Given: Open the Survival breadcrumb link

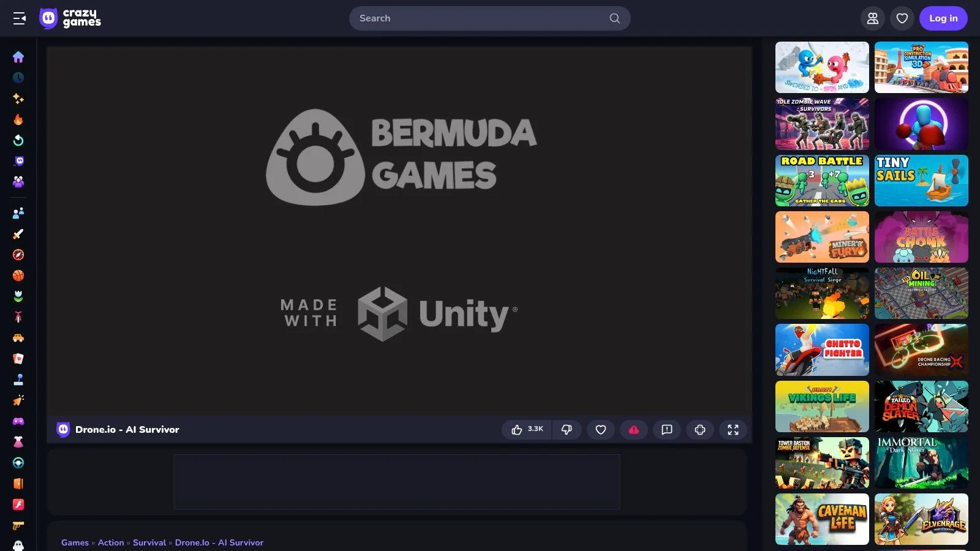Looking at the screenshot, I should click(x=149, y=542).
